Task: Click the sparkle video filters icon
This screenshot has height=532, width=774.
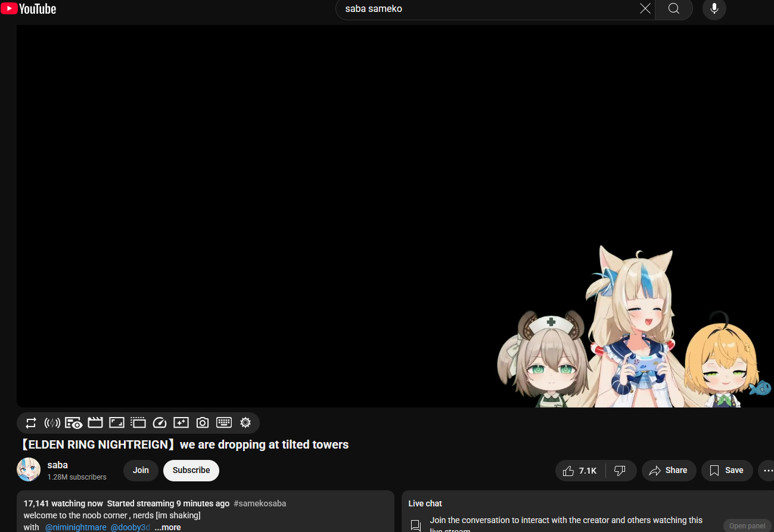Action: [x=181, y=423]
